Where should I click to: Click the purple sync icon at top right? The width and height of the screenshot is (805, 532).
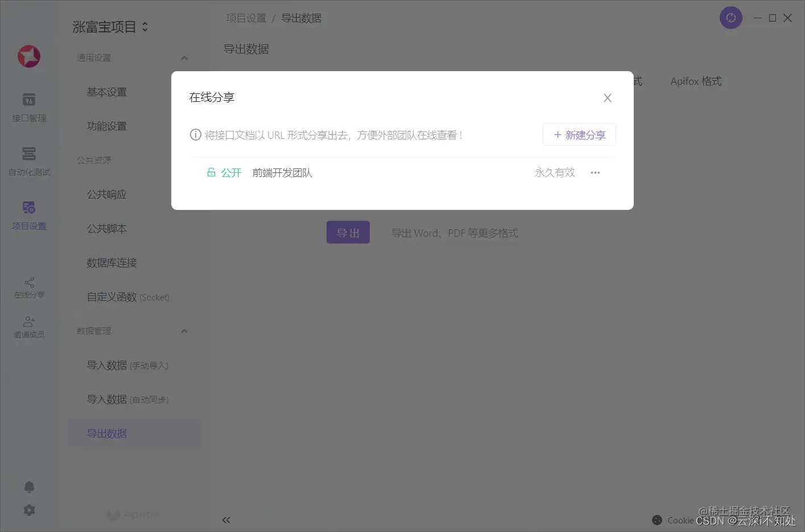point(730,18)
